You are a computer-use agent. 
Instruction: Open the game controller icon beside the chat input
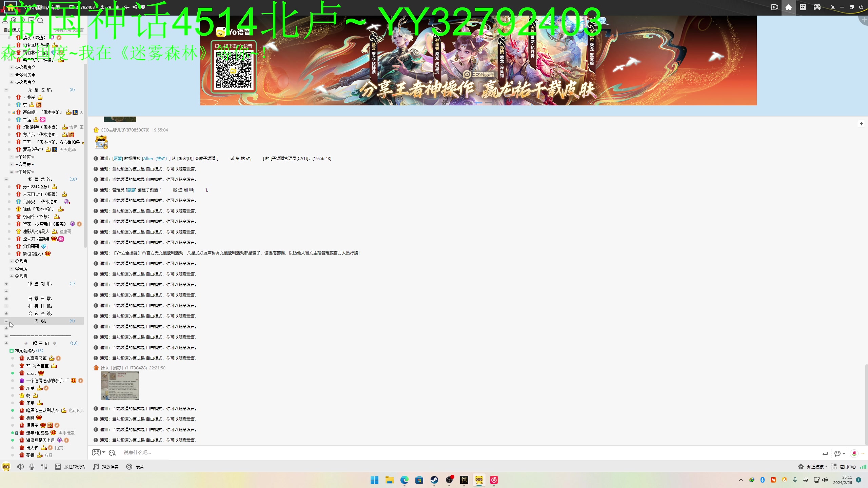(x=96, y=452)
